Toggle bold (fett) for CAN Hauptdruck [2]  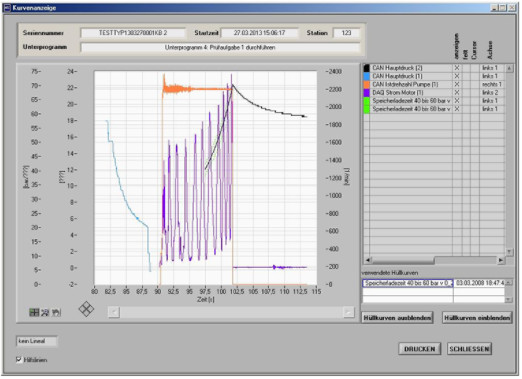(466, 68)
